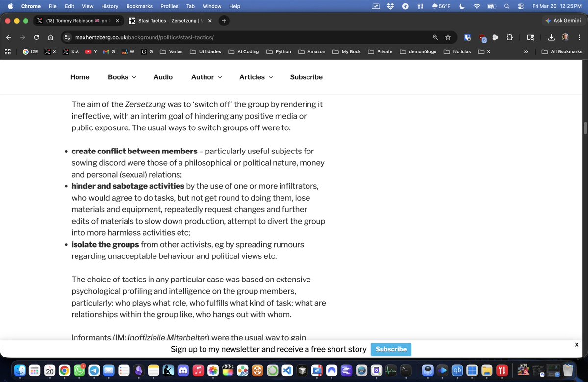Show hidden bookmarks with double chevron
Screen dimensions: 588x382
click(x=526, y=51)
